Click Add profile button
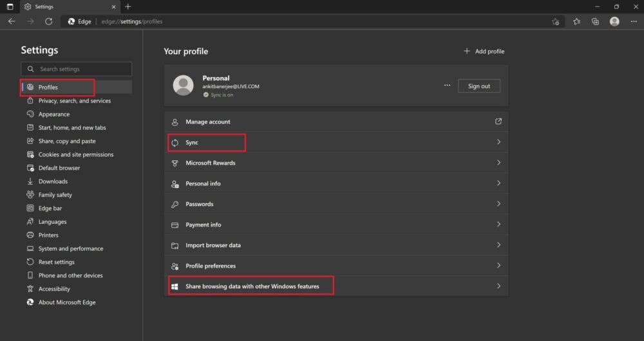Viewport: 644px width, 341px height. point(484,51)
